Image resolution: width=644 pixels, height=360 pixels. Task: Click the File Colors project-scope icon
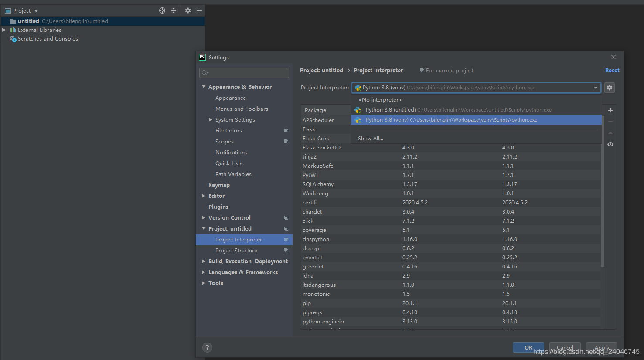click(286, 131)
